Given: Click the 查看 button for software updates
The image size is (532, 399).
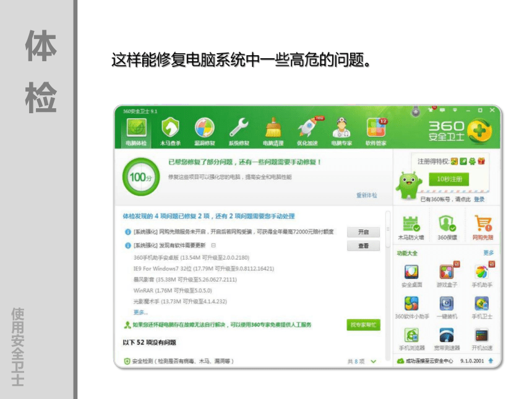Looking at the screenshot, I should tap(363, 246).
